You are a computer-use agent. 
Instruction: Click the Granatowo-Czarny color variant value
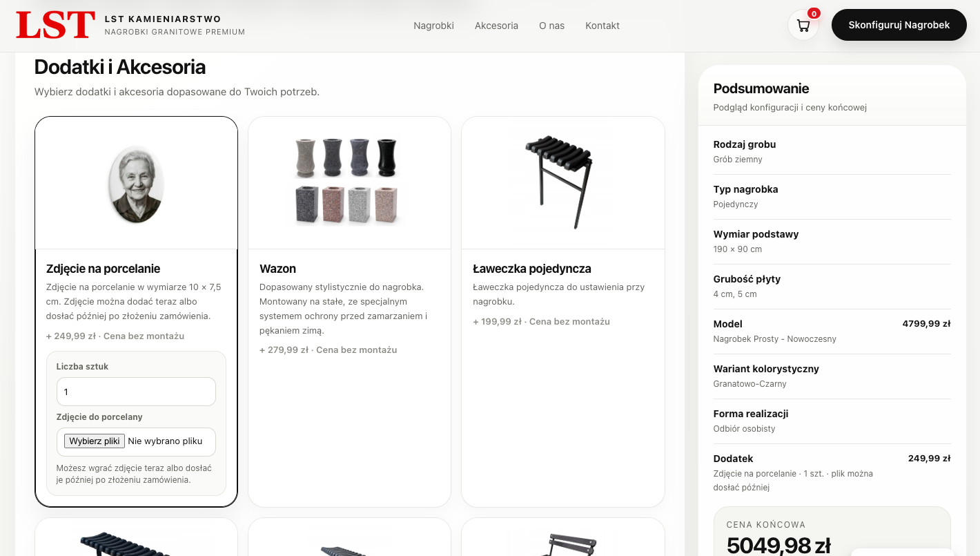[749, 384]
